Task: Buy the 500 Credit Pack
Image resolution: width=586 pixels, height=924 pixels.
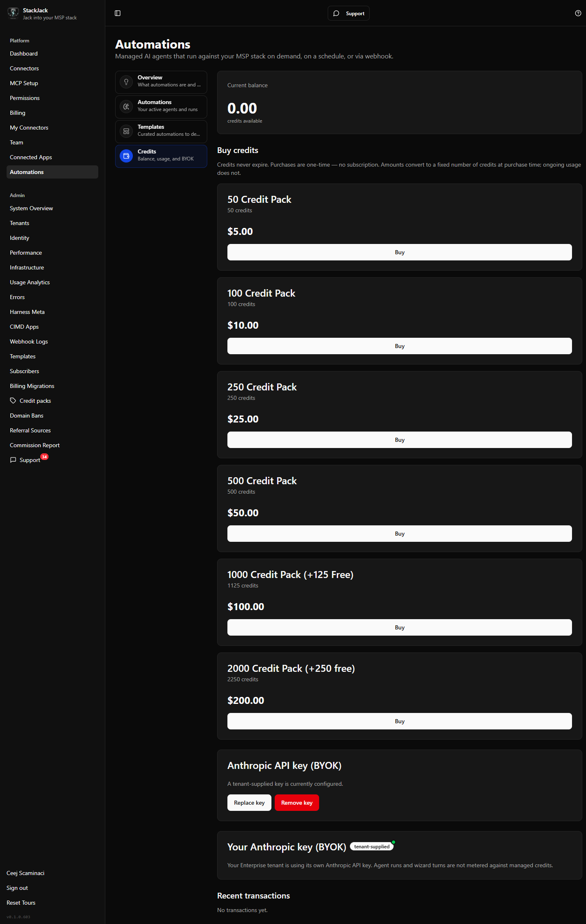Action: coord(399,534)
